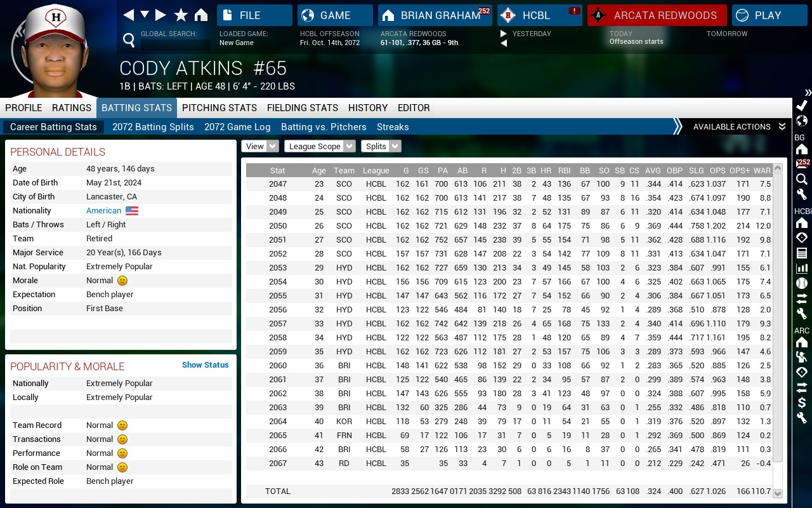Screen dimensions: 812x508
Task: Open Batting vs. Pitchers subtab
Action: [x=324, y=127]
